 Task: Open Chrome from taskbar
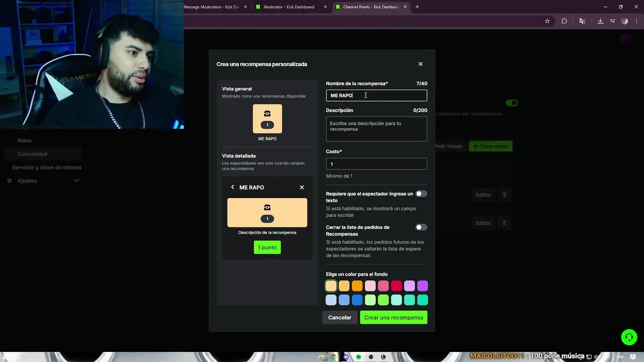coord(333,357)
